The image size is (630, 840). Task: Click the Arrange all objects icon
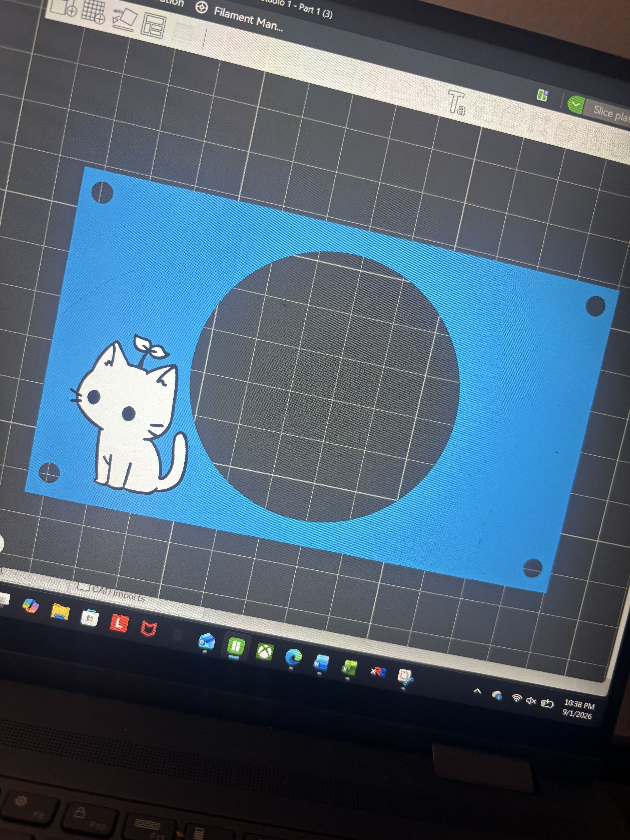click(153, 26)
